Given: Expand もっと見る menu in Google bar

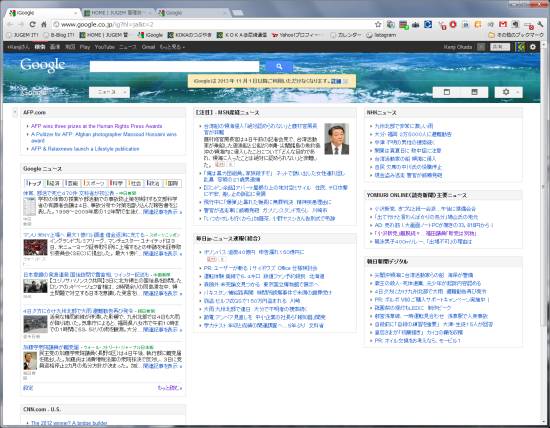Looking at the screenshot, I should 172,47.
